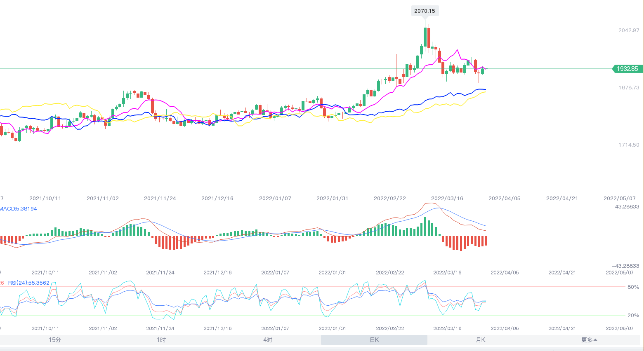644x351 pixels.
Task: Click the 43.28833 MACD upper scale label
Action: pos(627,207)
